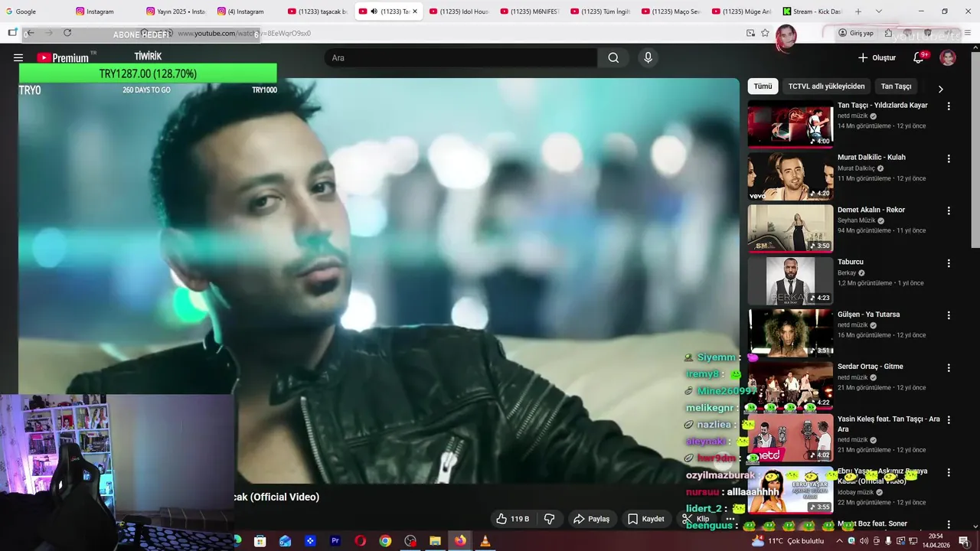Switch to the (4) Instagram tab
This screenshot has width=980, height=551.
click(246, 11)
